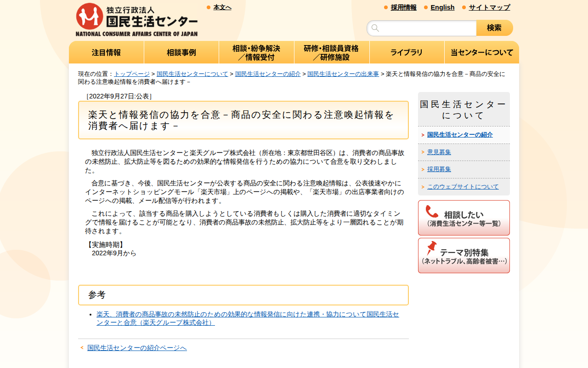
Task: Open the 相談・紛争解決／情報受付 menu
Action: [256, 52]
